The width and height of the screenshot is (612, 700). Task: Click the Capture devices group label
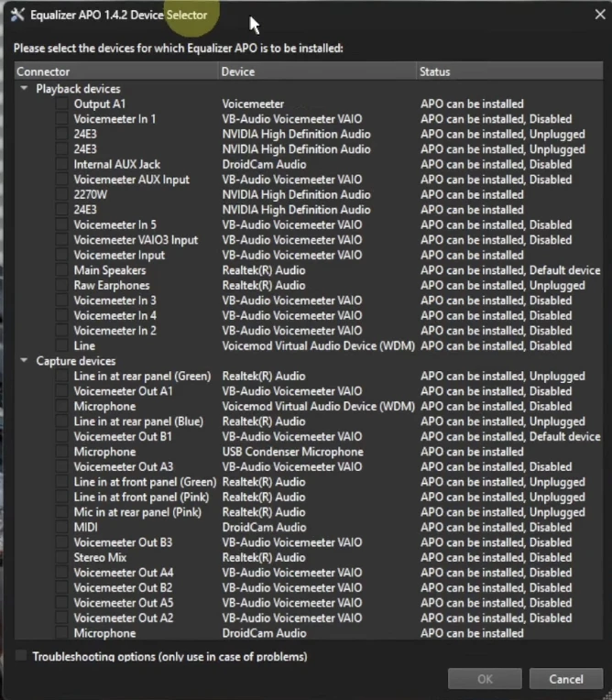[x=76, y=360]
